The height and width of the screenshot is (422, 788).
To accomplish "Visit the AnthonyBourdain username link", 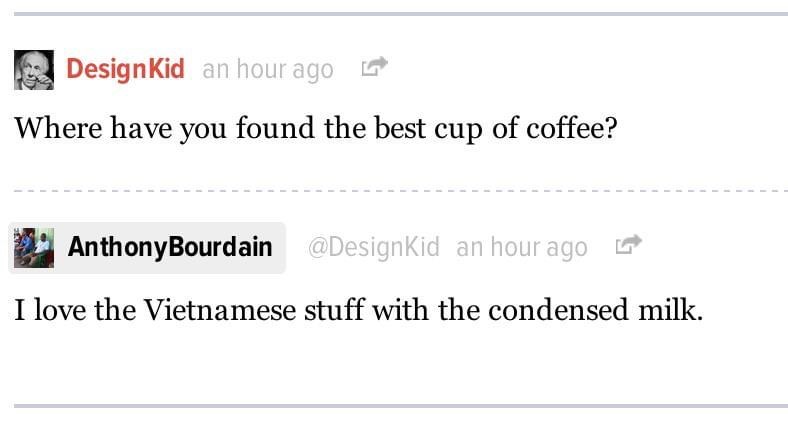I will point(170,247).
